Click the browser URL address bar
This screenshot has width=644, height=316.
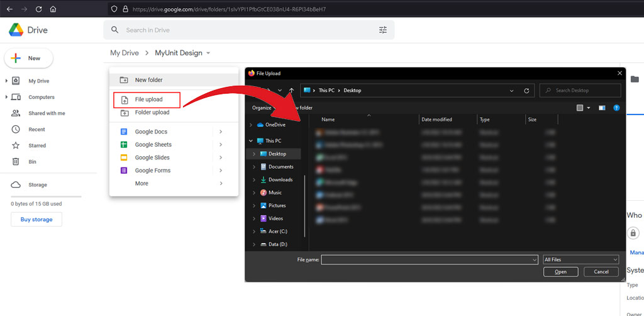375,9
